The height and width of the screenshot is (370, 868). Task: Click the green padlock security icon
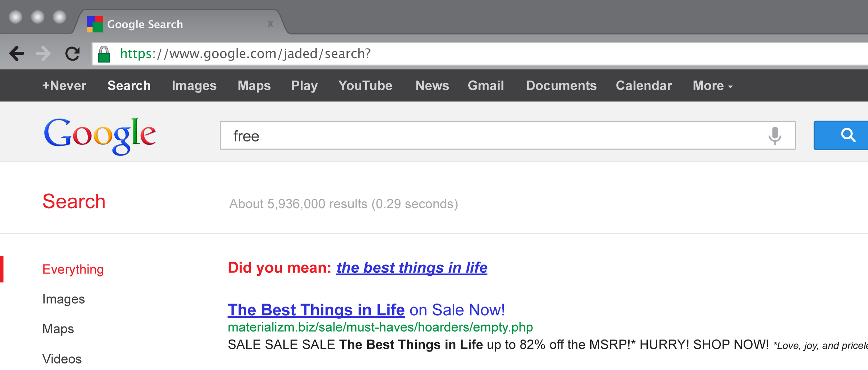pyautogui.click(x=104, y=54)
